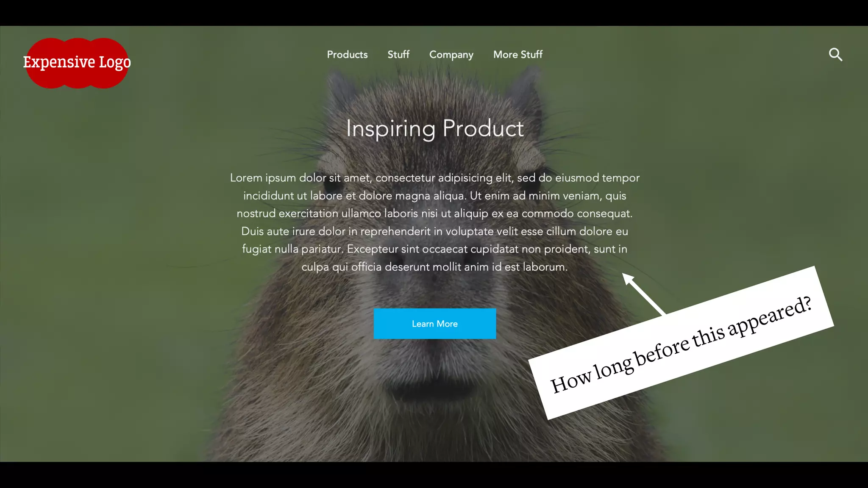
Task: Click the red Expensive Logo
Action: pyautogui.click(x=77, y=63)
